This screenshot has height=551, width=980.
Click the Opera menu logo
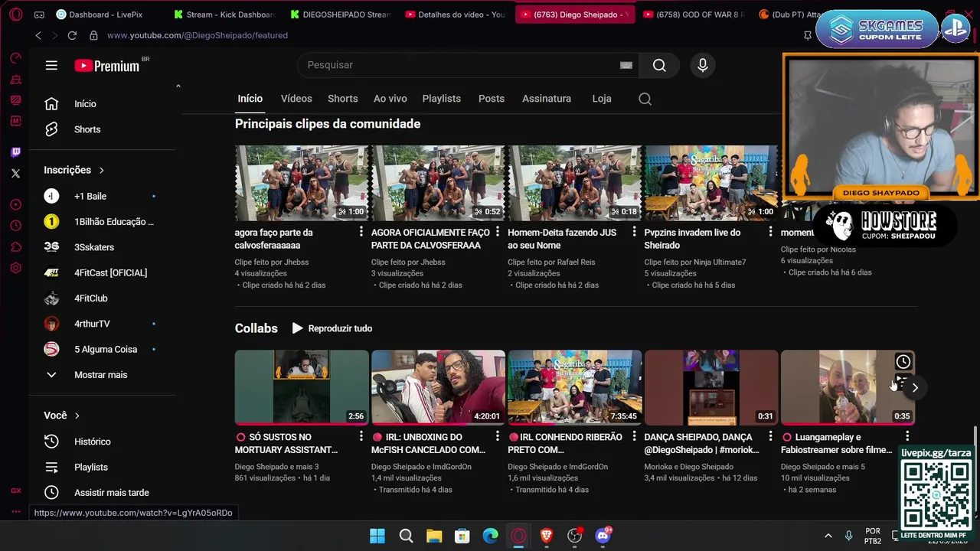pyautogui.click(x=15, y=15)
